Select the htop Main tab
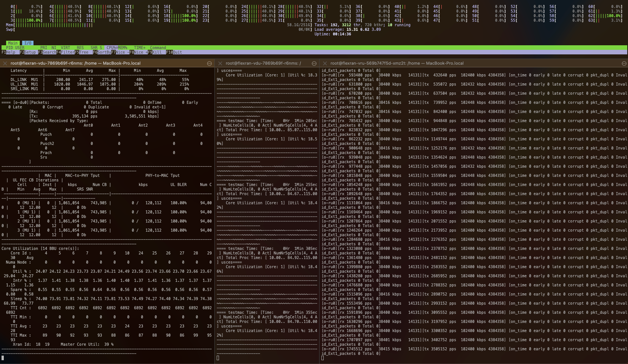Viewport: 628px width, 364px height. [x=13, y=43]
